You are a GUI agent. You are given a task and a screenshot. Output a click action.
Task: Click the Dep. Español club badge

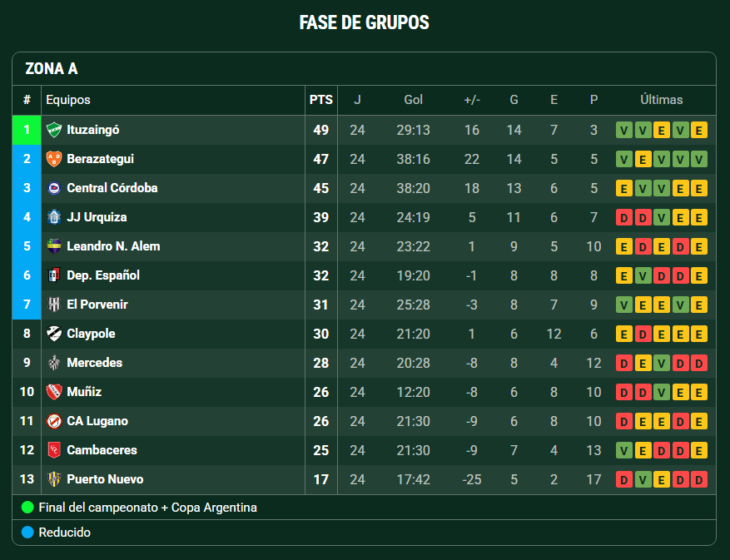(54, 275)
